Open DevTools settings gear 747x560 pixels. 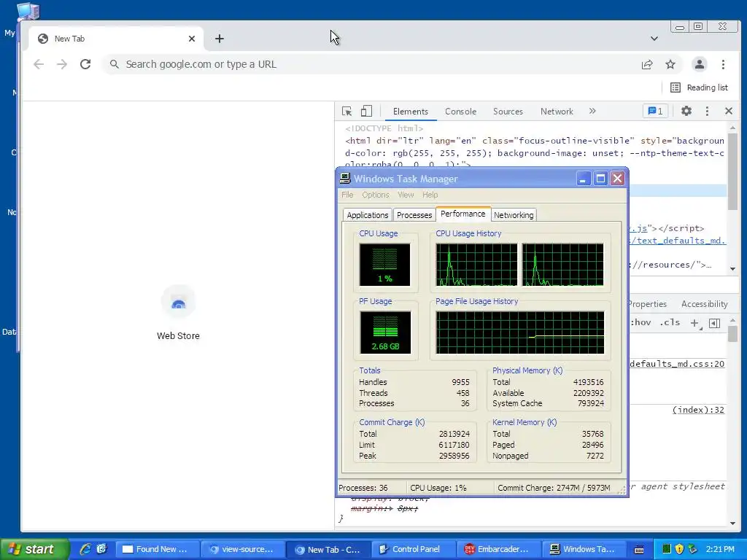pyautogui.click(x=686, y=111)
